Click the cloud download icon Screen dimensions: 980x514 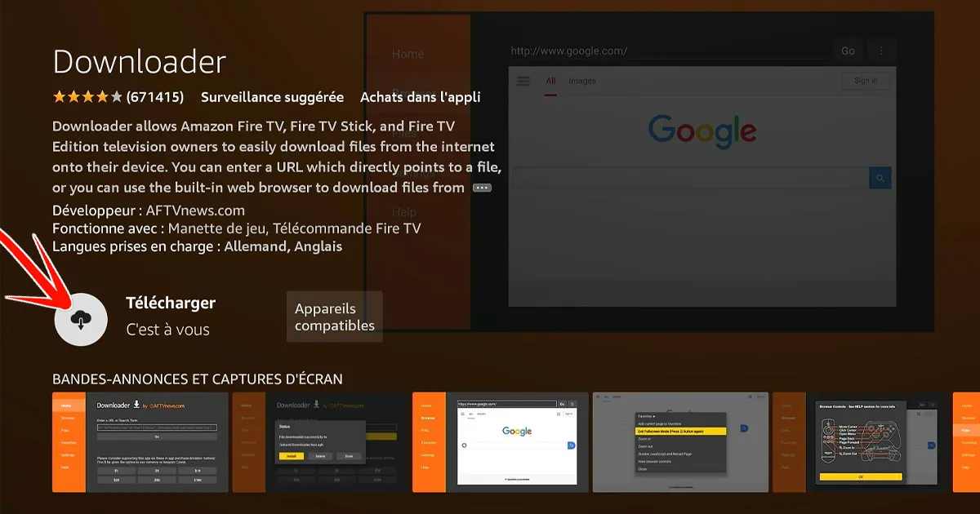pyautogui.click(x=82, y=318)
